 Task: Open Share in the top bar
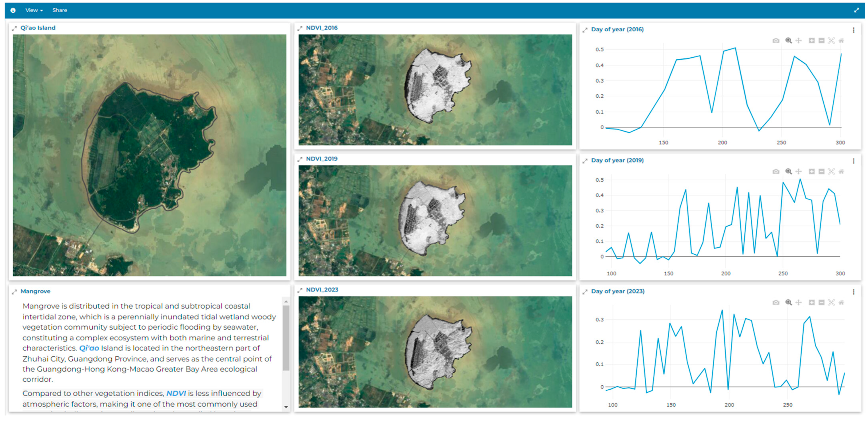(60, 10)
